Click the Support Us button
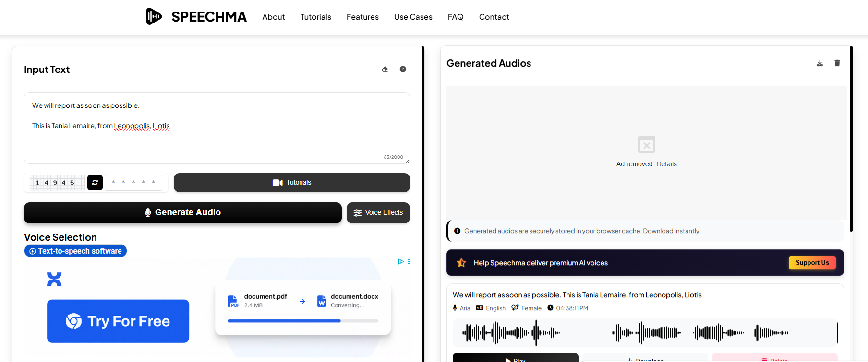This screenshot has height=362, width=868. pyautogui.click(x=812, y=263)
